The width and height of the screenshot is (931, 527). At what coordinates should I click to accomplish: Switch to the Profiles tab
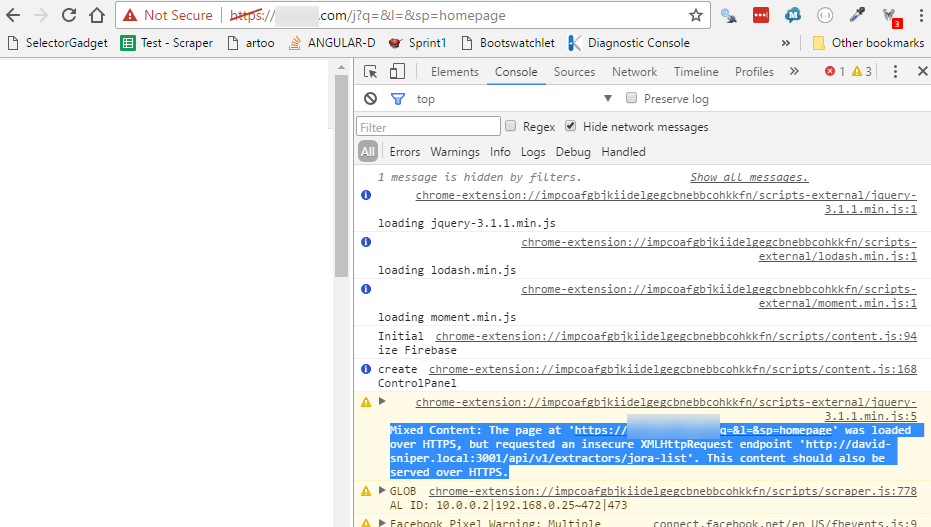(x=754, y=72)
